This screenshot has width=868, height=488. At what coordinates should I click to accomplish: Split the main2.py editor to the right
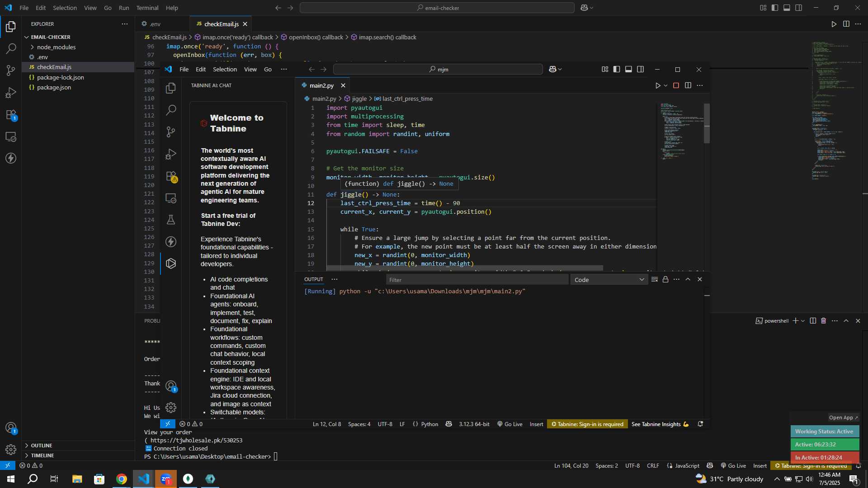click(x=688, y=85)
